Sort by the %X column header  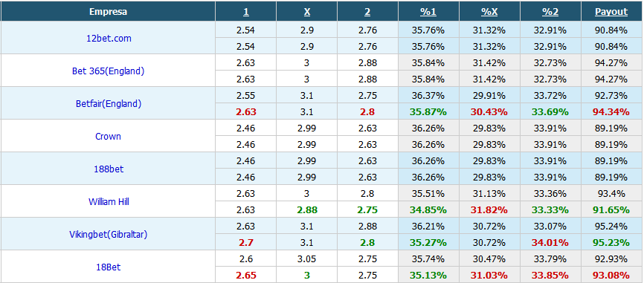coord(489,11)
